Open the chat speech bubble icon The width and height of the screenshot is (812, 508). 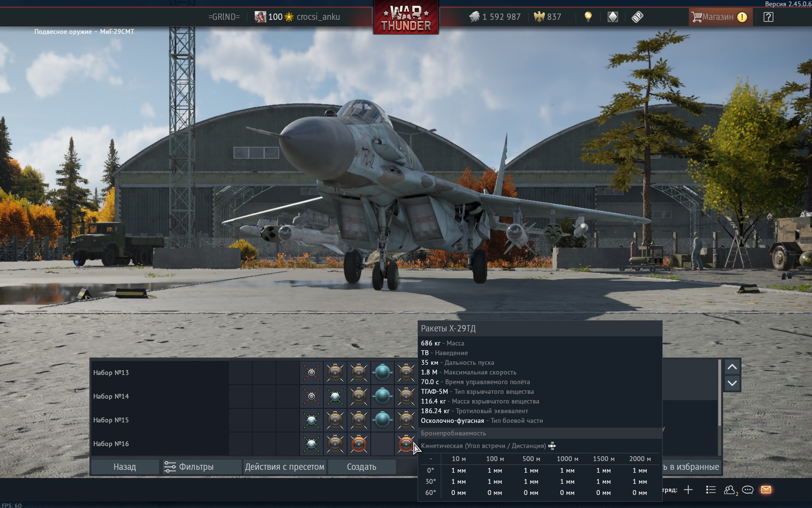[747, 490]
